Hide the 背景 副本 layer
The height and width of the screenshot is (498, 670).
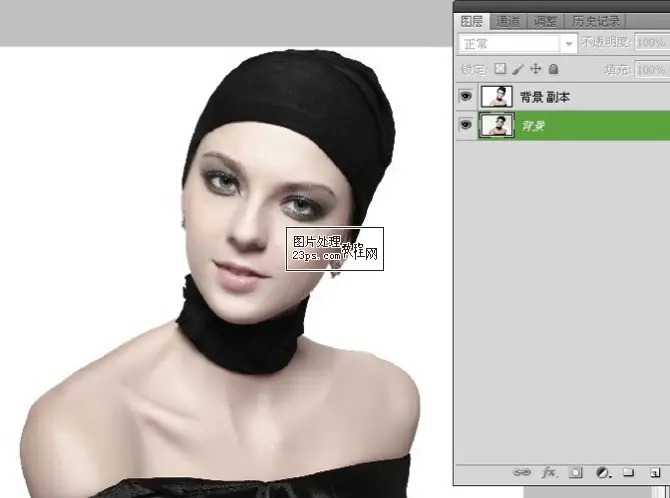[466, 97]
